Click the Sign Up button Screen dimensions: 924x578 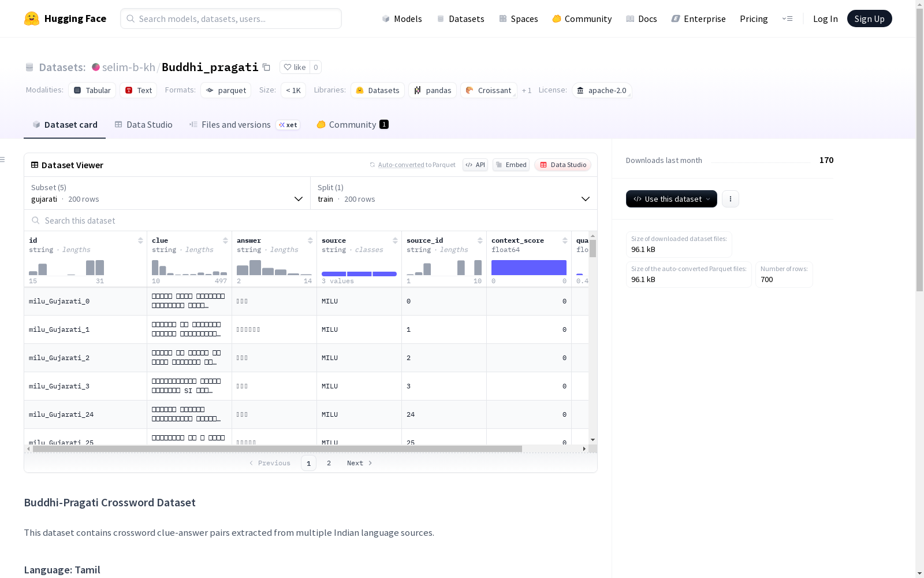(x=869, y=18)
